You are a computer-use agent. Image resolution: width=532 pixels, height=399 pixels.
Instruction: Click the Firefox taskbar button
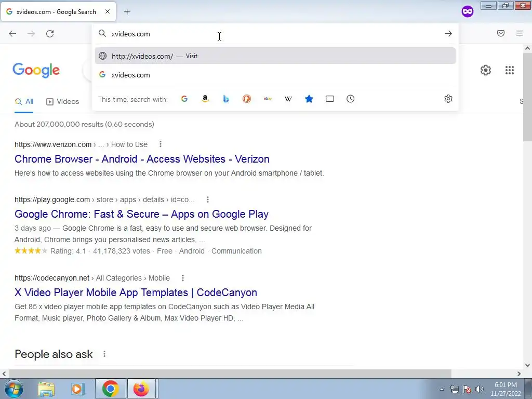coord(141,389)
